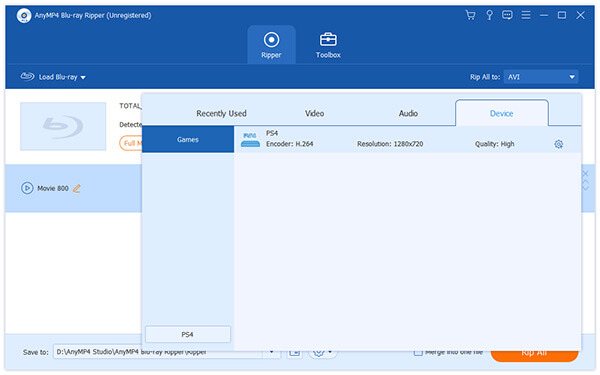Open the Rip All to AVI dropdown
The width and height of the screenshot is (600, 375).
541,77
